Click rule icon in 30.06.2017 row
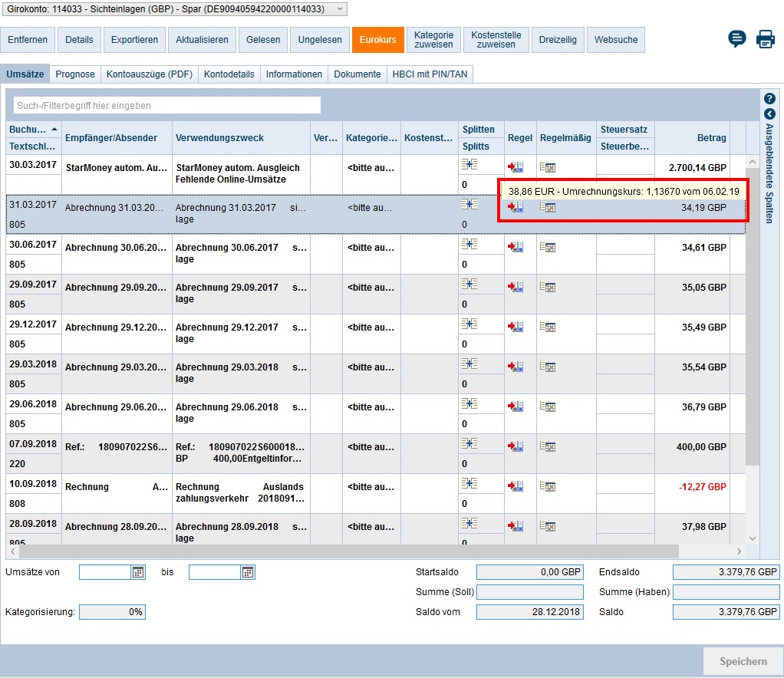 pyautogui.click(x=516, y=247)
